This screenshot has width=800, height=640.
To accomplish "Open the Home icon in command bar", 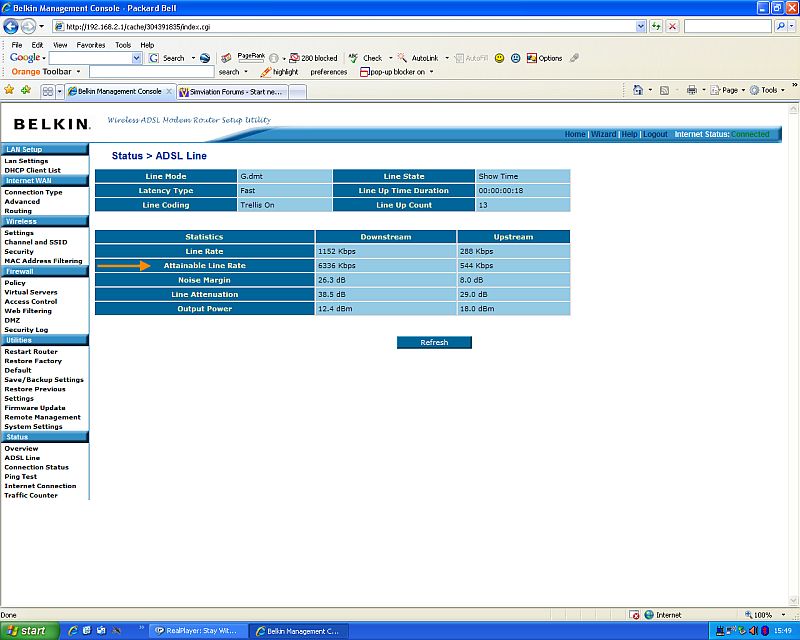I will 638,90.
